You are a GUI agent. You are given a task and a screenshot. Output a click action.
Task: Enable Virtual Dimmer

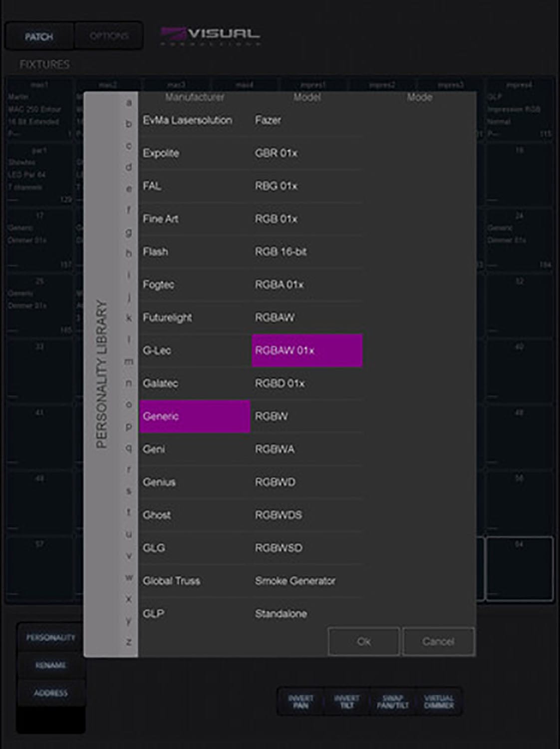[439, 702]
